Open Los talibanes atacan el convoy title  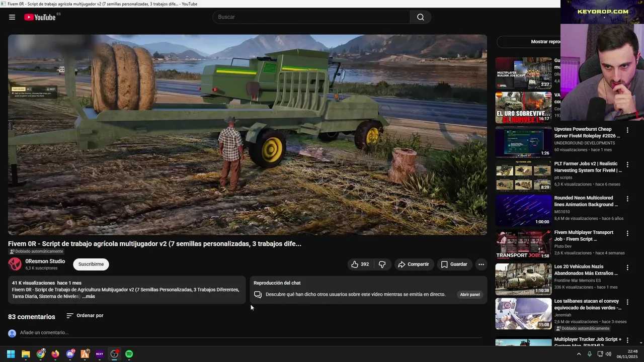click(x=588, y=304)
